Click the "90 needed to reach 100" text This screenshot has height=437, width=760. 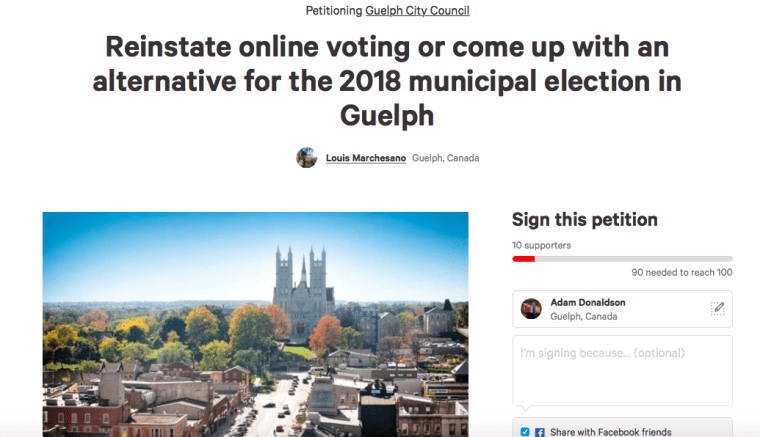tap(682, 272)
